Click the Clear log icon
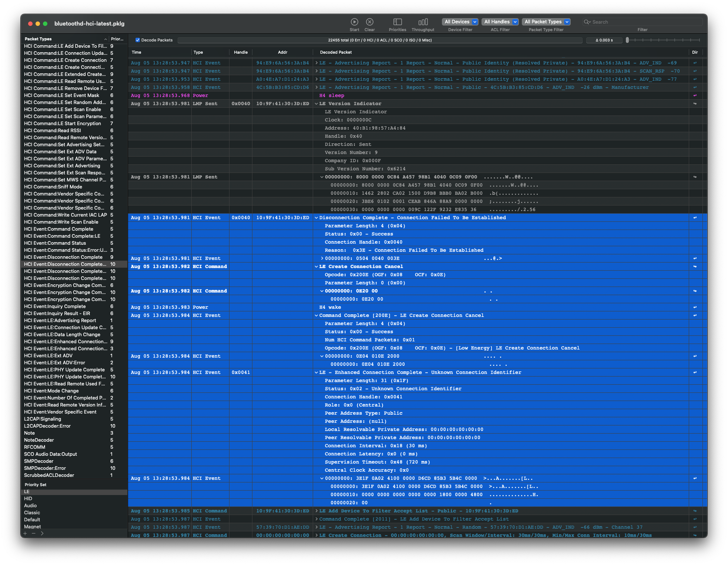728x565 pixels. click(x=369, y=22)
